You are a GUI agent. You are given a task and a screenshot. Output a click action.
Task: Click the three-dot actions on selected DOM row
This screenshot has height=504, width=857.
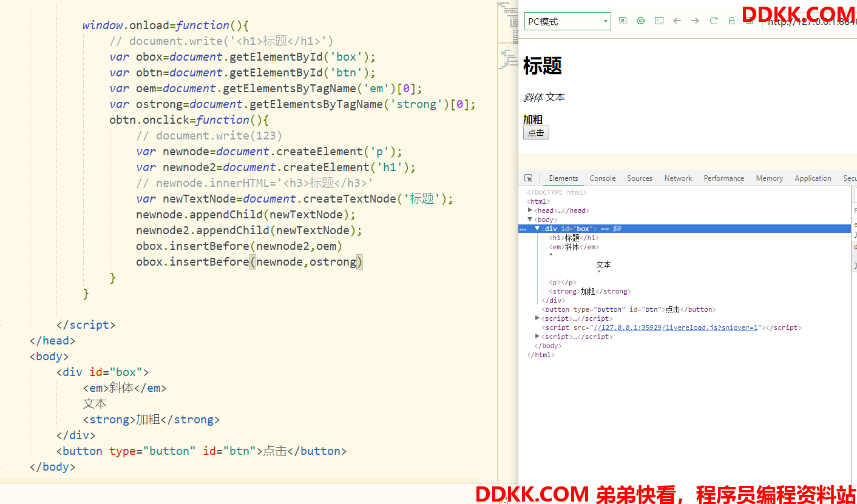(x=523, y=229)
